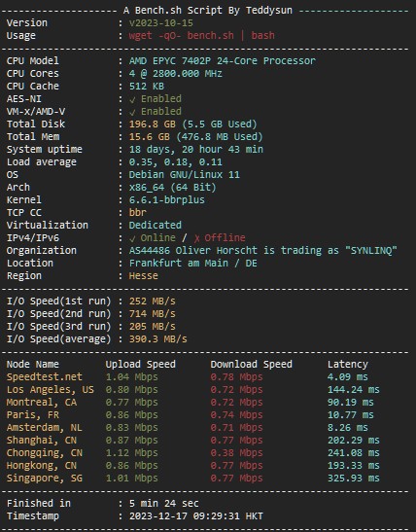The height and width of the screenshot is (532, 416).
Task: Click the wget bench.sh usage command
Action: point(202,35)
